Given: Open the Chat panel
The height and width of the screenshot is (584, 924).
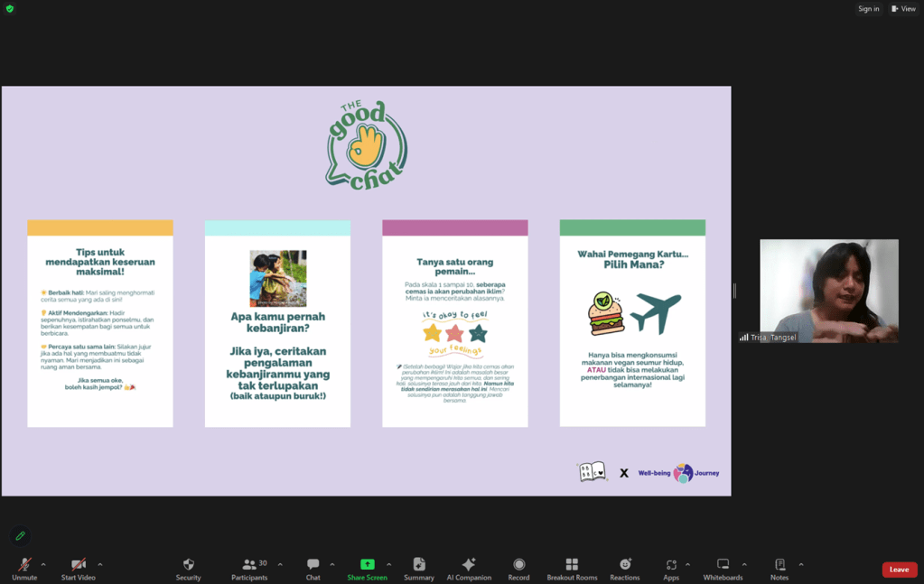Looking at the screenshot, I should (x=313, y=565).
